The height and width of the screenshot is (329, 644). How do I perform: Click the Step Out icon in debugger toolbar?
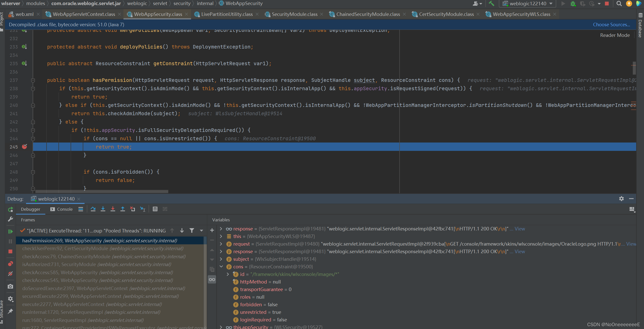pyautogui.click(x=122, y=209)
